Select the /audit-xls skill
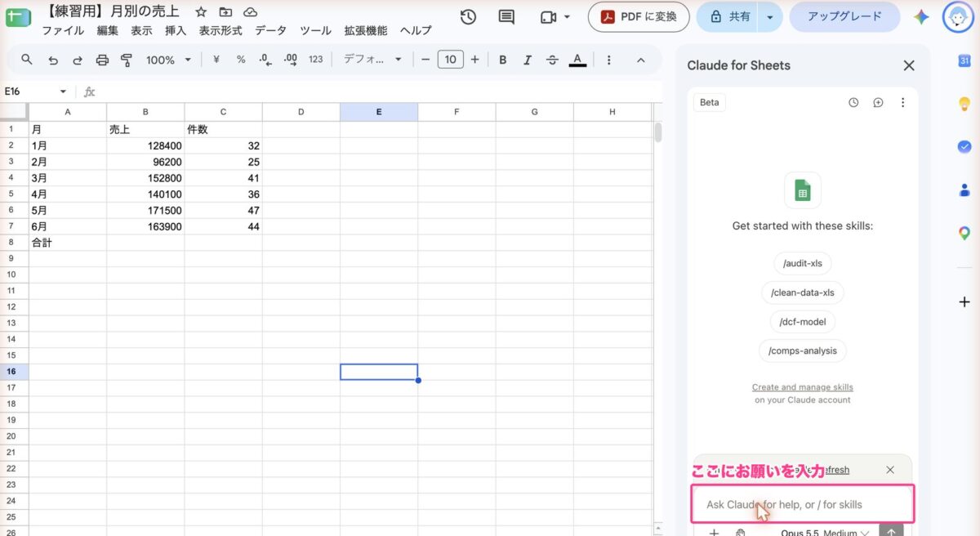 click(803, 263)
